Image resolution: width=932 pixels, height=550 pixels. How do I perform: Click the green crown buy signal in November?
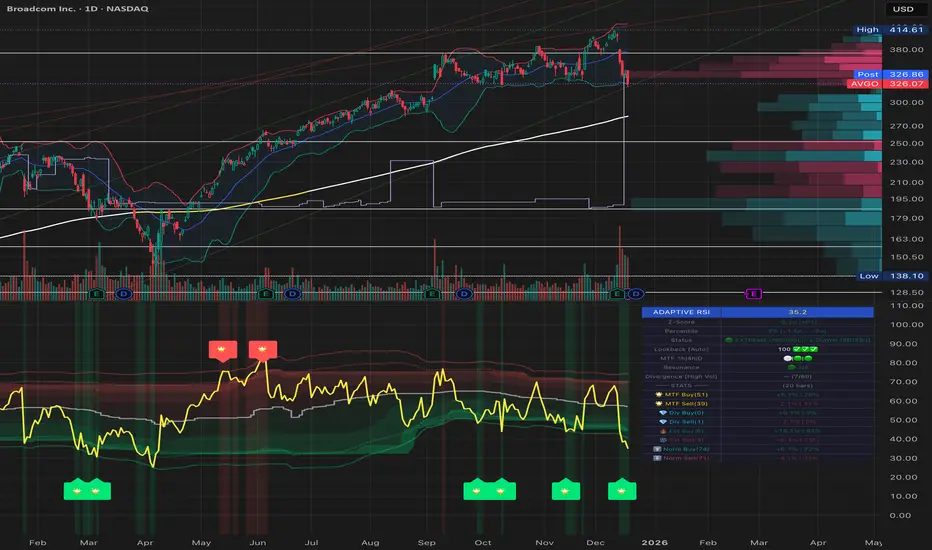[x=566, y=489]
